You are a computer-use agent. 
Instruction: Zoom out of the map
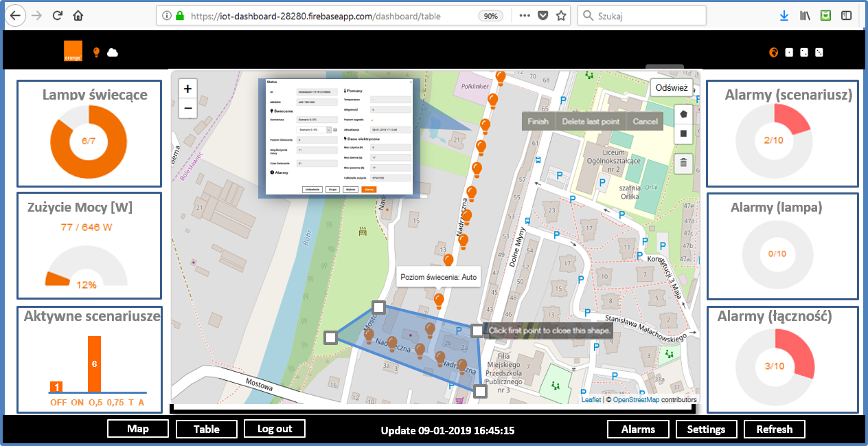tap(187, 109)
